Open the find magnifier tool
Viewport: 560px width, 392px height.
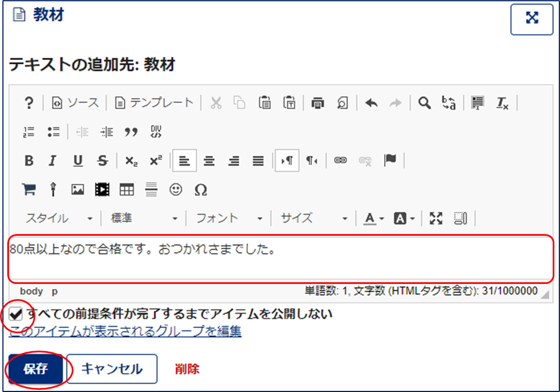(424, 103)
